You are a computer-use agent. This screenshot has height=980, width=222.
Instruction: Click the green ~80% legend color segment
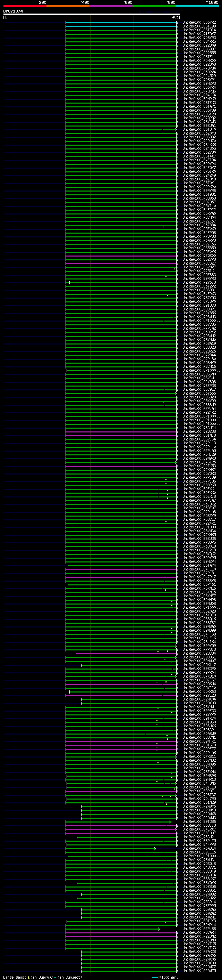[154, 6]
